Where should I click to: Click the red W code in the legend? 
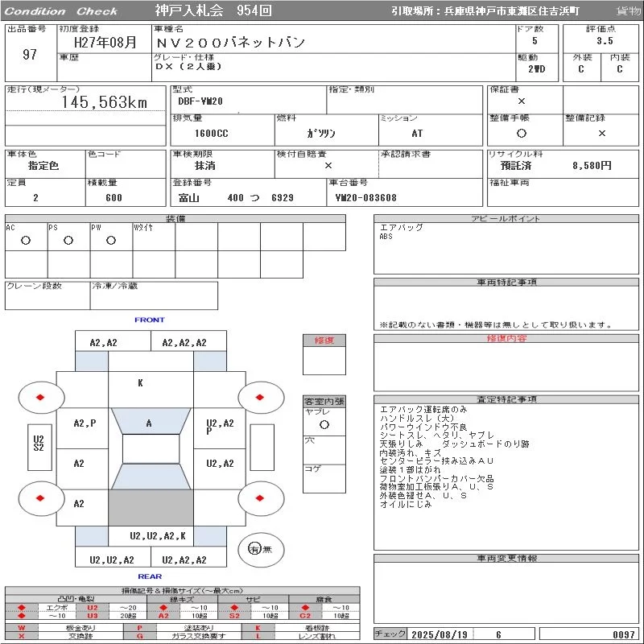pos(22,628)
